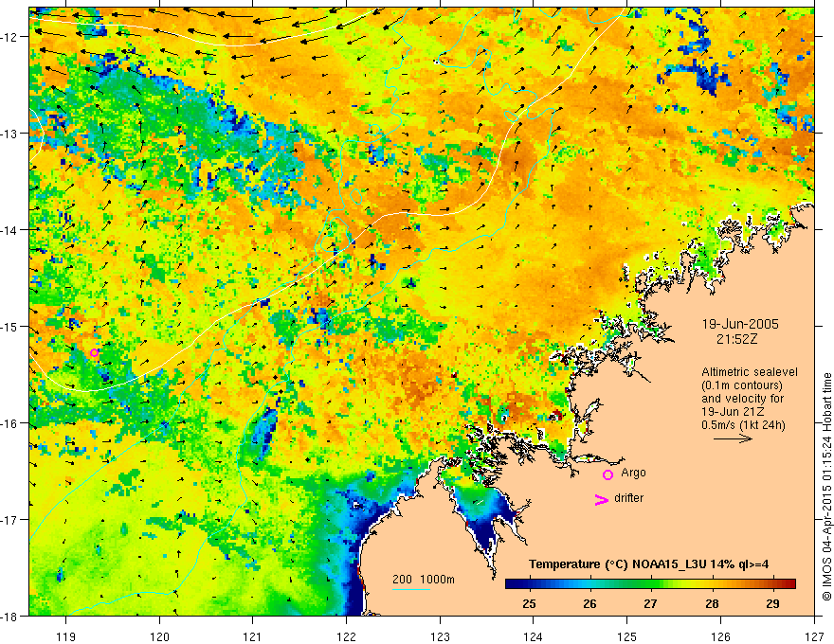Click the '(0.1m contours)' caption line

pos(741,385)
